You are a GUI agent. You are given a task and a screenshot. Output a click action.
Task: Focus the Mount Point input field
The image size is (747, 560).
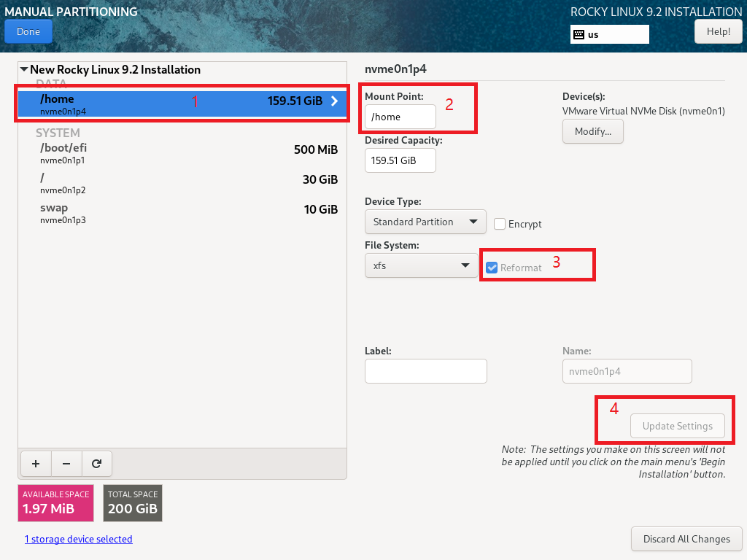tap(400, 117)
